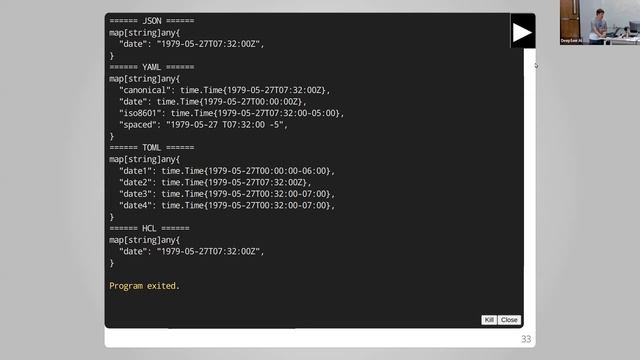Viewport: 640px width, 360px height.
Task: Click the "Program exited." status message
Action: 144,286
